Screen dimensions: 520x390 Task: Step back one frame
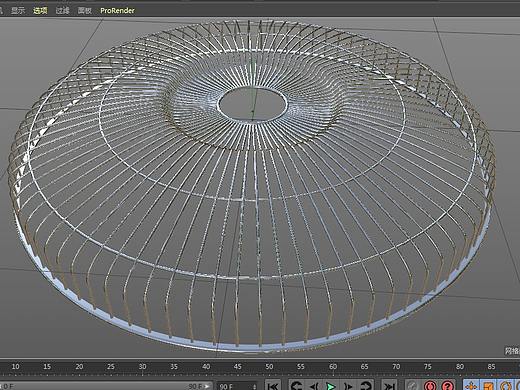click(314, 386)
